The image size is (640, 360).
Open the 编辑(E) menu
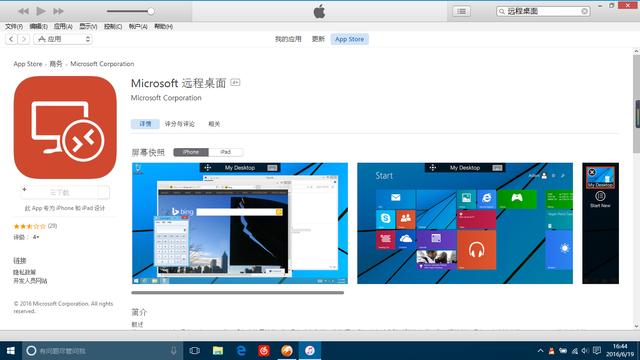tap(38, 27)
